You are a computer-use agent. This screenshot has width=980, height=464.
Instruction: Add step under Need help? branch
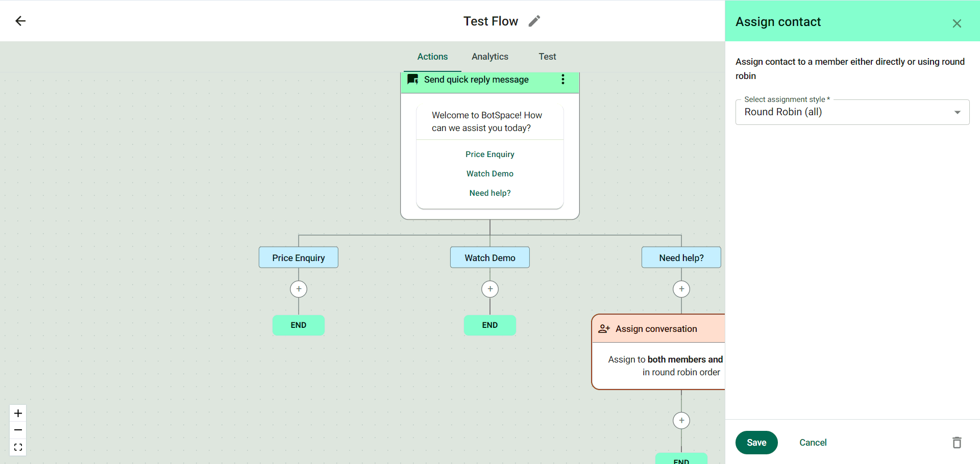click(681, 289)
